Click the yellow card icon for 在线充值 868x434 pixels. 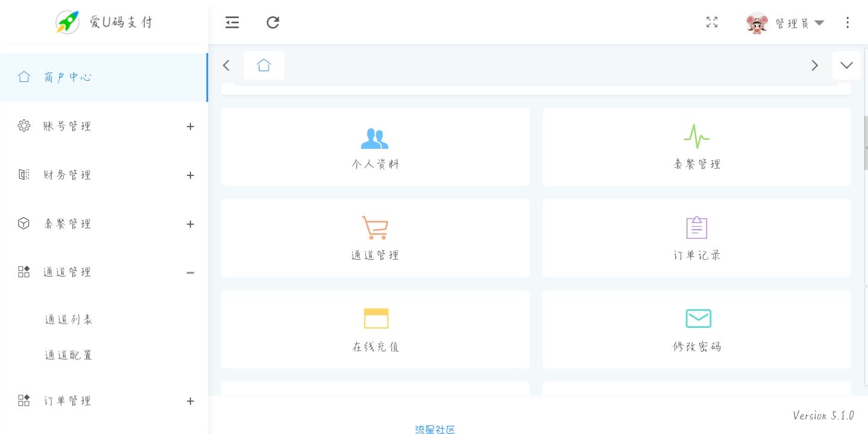click(376, 318)
